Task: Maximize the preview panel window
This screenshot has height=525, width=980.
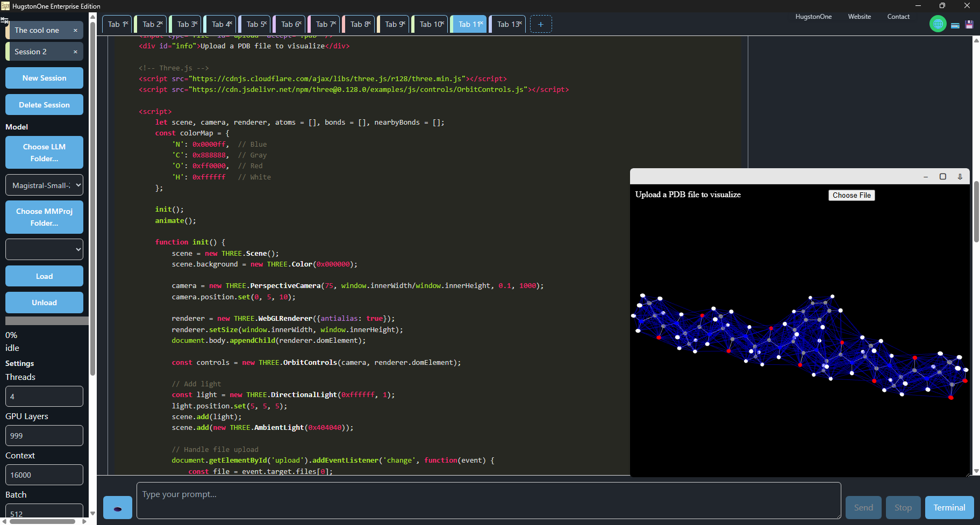Action: (x=943, y=177)
